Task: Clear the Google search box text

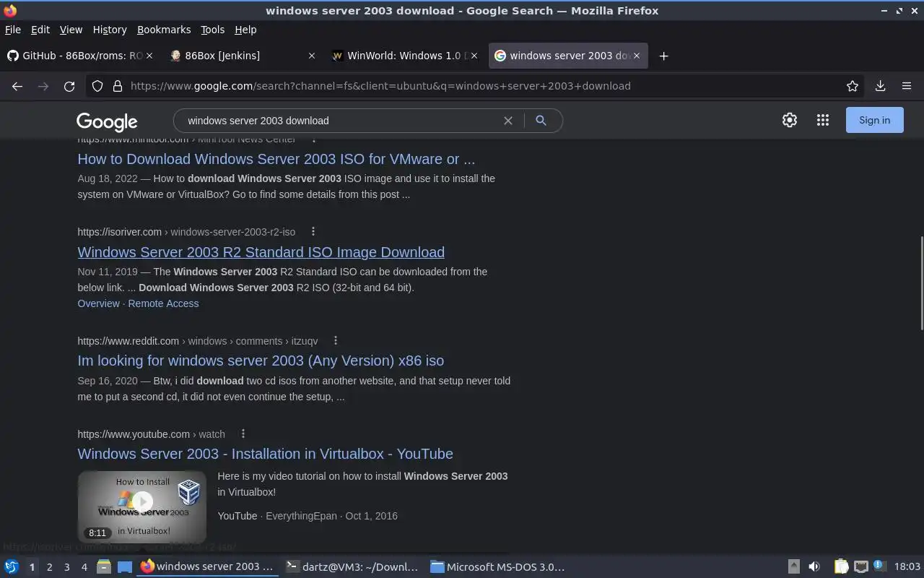Action: pyautogui.click(x=508, y=121)
